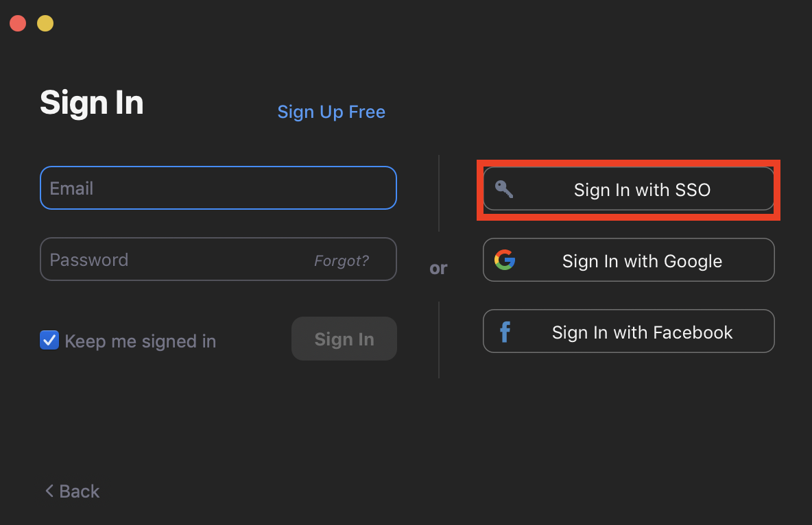Click into the Email input field
The image size is (812, 525).
pyautogui.click(x=218, y=187)
